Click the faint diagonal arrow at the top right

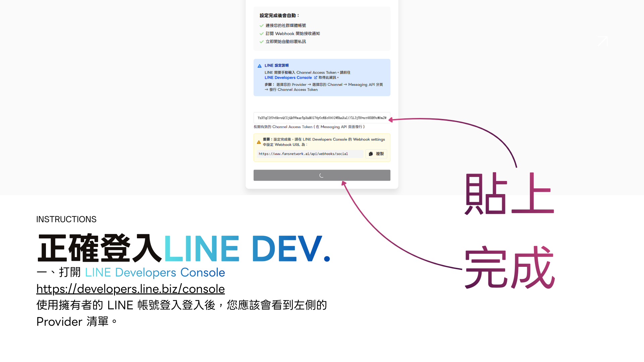tap(603, 41)
